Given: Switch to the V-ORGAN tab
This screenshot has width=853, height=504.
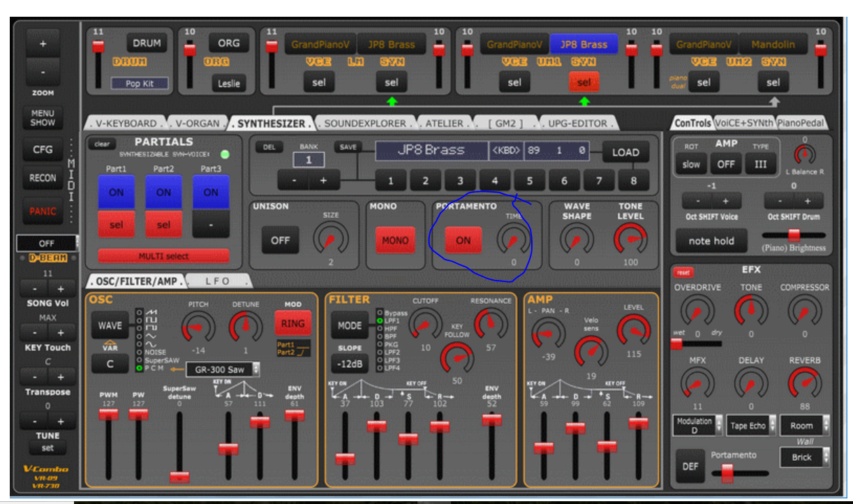Looking at the screenshot, I should (197, 123).
